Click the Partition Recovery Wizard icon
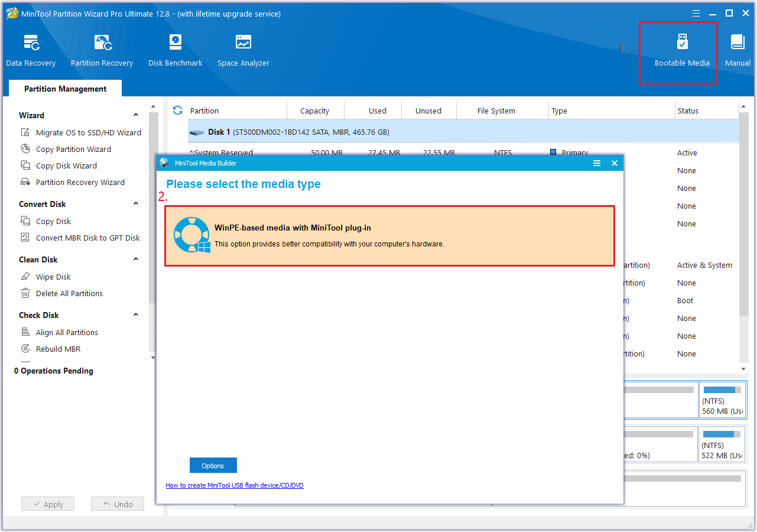The image size is (757, 532). (x=25, y=182)
